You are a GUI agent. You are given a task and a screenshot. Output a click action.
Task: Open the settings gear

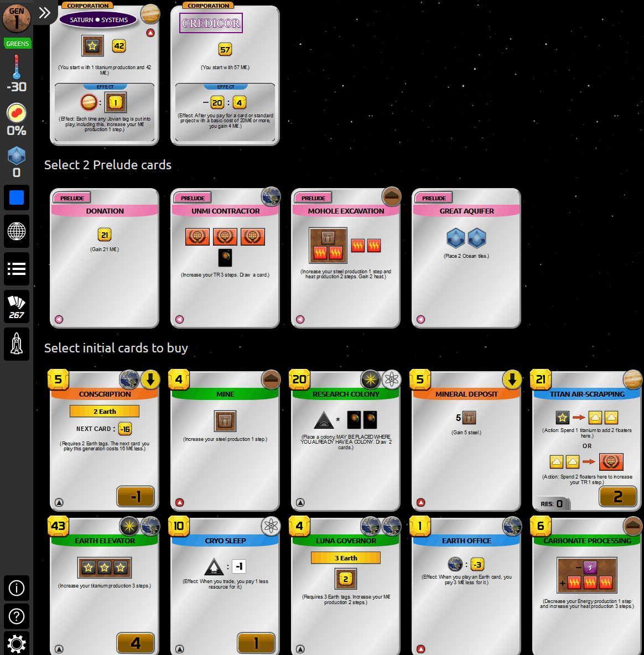(16, 643)
